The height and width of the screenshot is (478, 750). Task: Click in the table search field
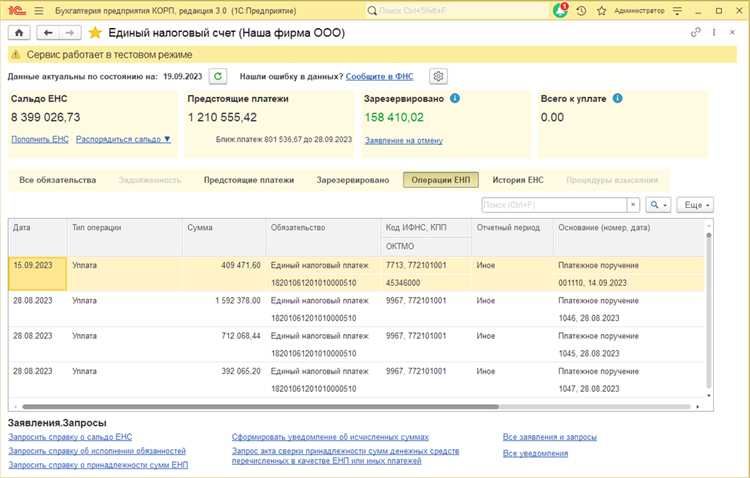coord(553,204)
